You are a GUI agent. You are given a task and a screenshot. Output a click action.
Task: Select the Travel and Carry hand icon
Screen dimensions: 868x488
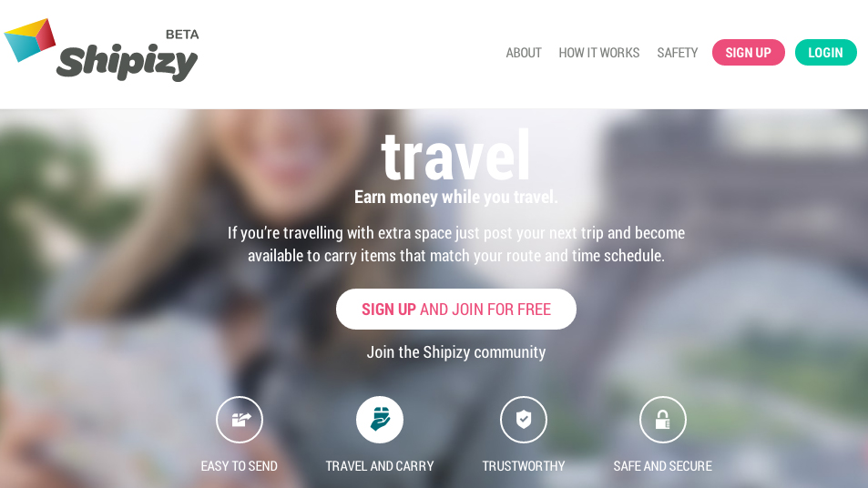380,420
